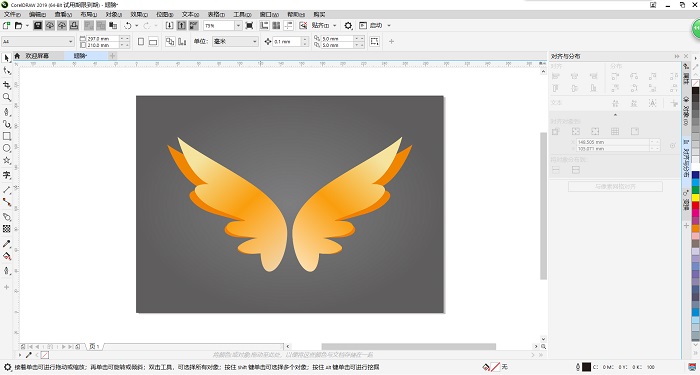Pick the yellow swatch in palette

696,197
